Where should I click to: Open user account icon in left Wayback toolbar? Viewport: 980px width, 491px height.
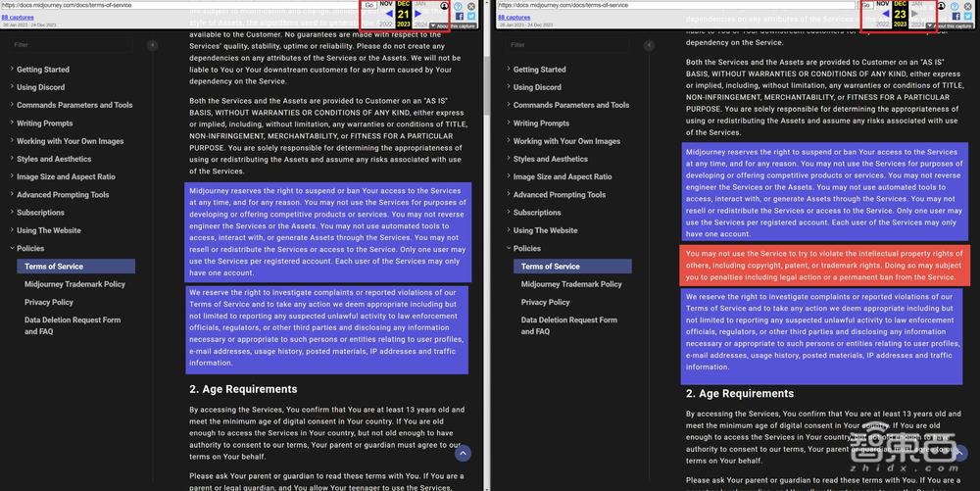(x=443, y=6)
